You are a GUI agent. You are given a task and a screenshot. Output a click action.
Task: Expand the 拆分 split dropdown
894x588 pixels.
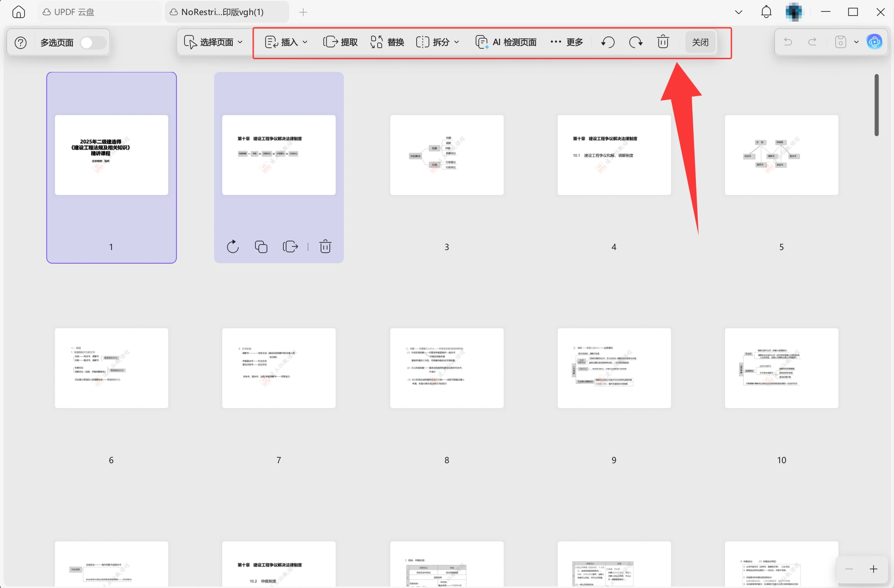coord(438,42)
